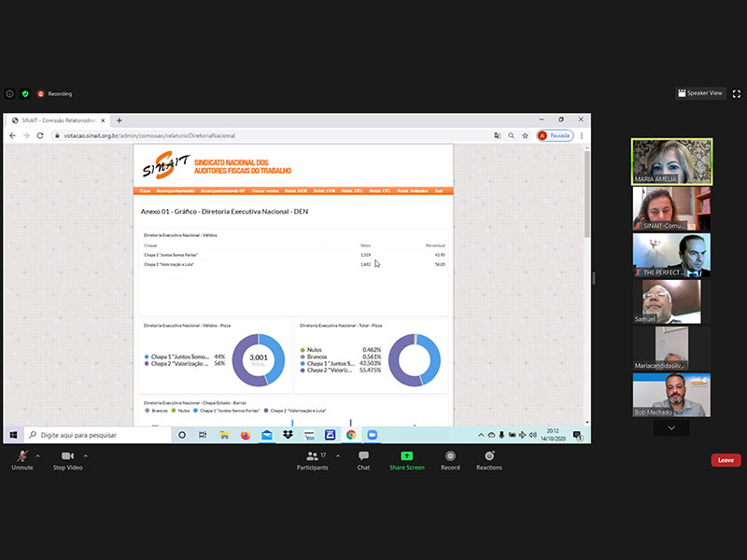Stop the video camera

pyautogui.click(x=67, y=459)
